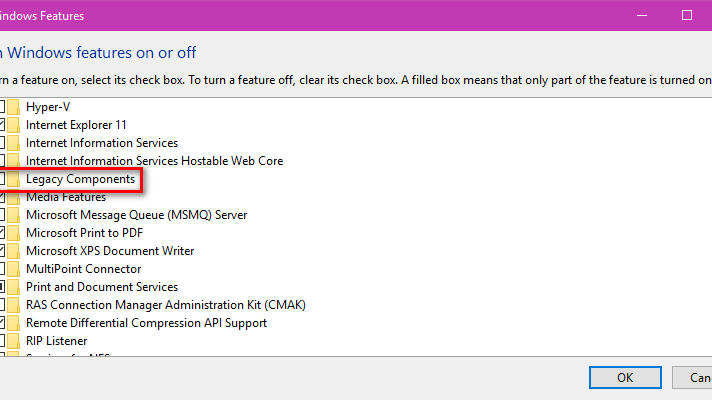The width and height of the screenshot is (712, 400).
Task: Click the Microsoft Print to PDF folder icon
Action: (14, 233)
